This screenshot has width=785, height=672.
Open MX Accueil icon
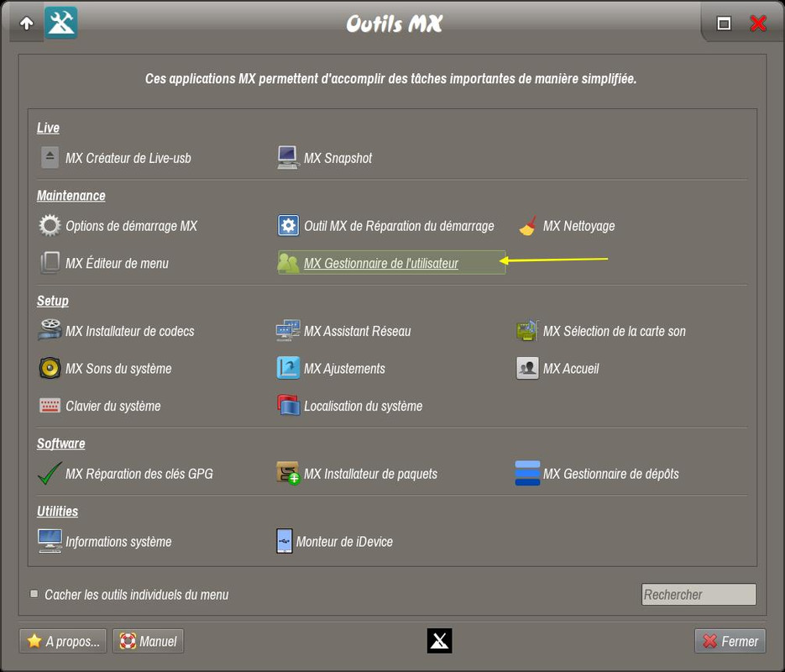coord(527,368)
